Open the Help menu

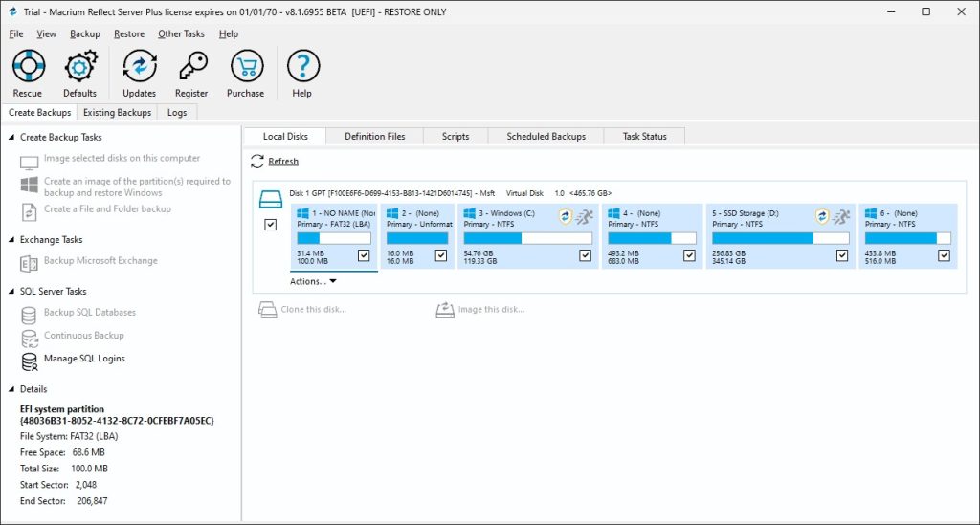(x=229, y=33)
